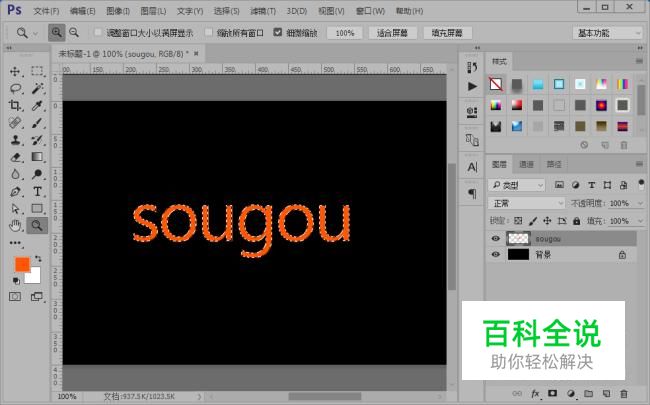Select the Gradient tool

37,157
